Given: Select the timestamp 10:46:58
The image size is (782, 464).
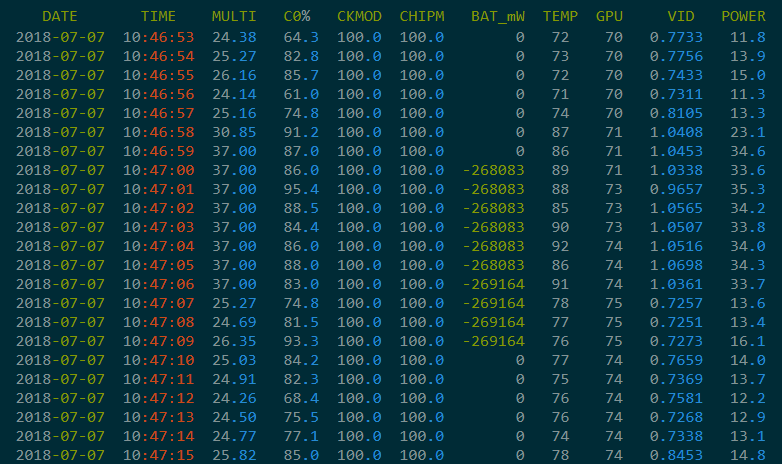Looking at the screenshot, I should point(158,132).
